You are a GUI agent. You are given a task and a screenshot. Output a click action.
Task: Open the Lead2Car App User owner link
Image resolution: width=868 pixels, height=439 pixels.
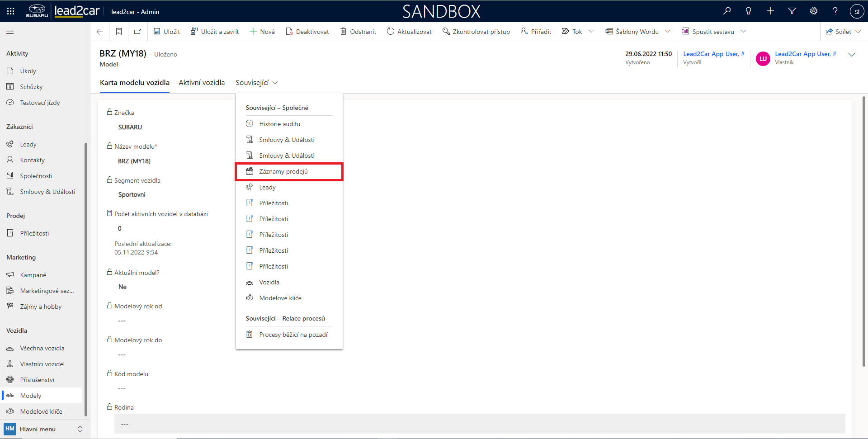click(805, 54)
